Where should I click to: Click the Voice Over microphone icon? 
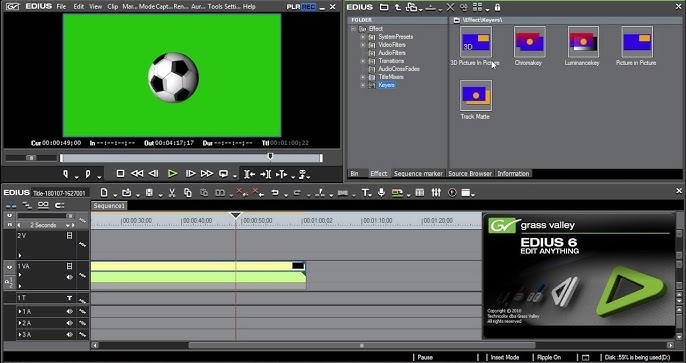(x=382, y=192)
